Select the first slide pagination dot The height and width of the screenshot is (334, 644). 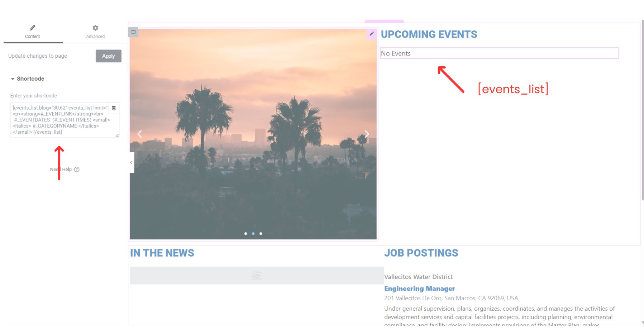[245, 234]
